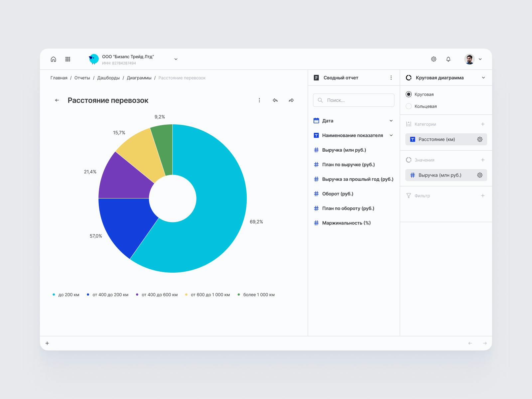
Task: Navigate to Отчеты breadcrumb
Action: click(82, 78)
